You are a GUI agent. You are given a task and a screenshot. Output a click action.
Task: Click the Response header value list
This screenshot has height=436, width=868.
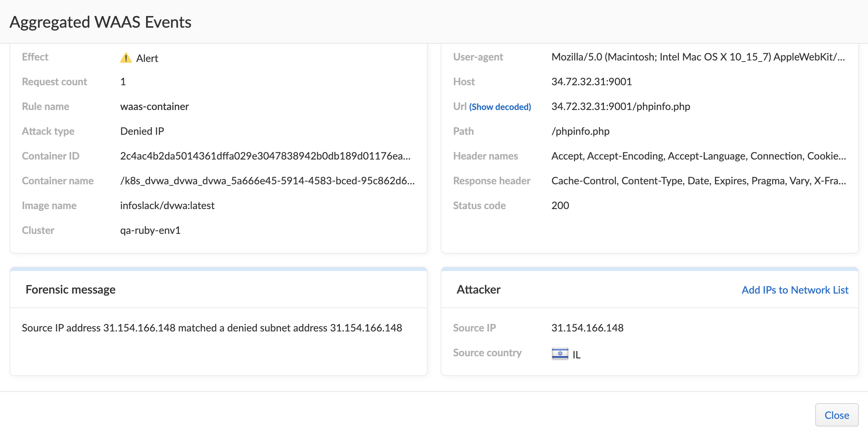tap(699, 181)
